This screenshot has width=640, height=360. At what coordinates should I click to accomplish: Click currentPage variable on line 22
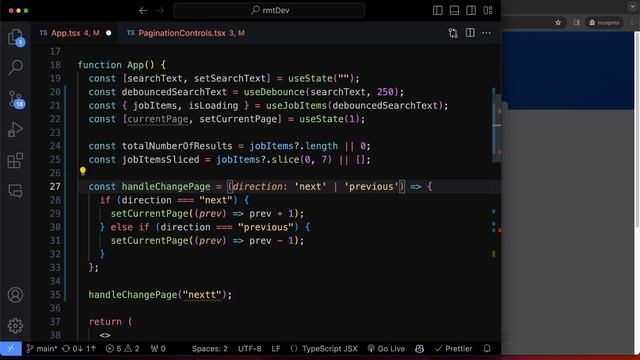tap(158, 119)
